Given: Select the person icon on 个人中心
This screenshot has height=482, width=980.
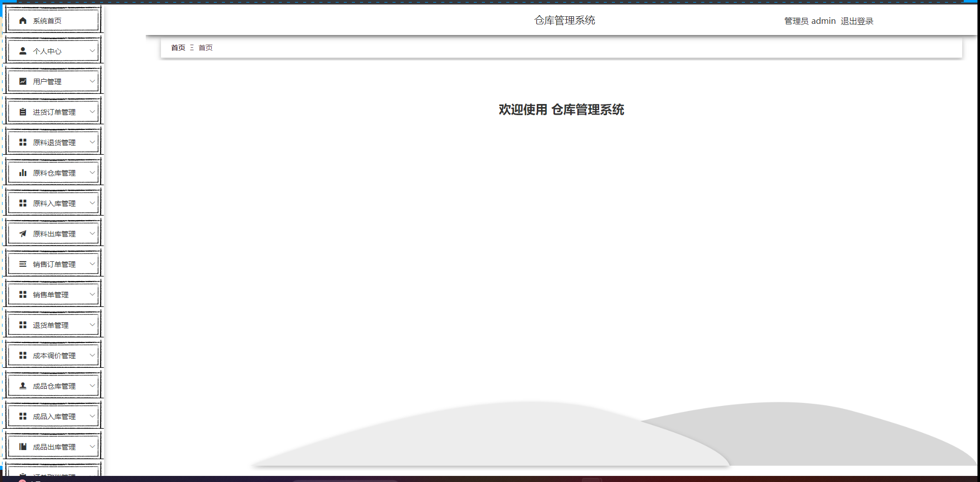Looking at the screenshot, I should (x=22, y=51).
